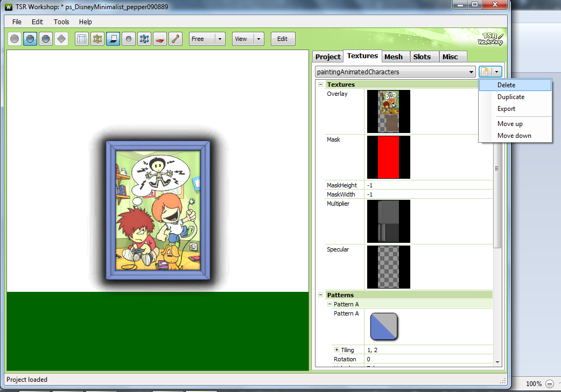Click the window resize grip in status bar
Screen dimensions: 561x392
click(x=503, y=381)
